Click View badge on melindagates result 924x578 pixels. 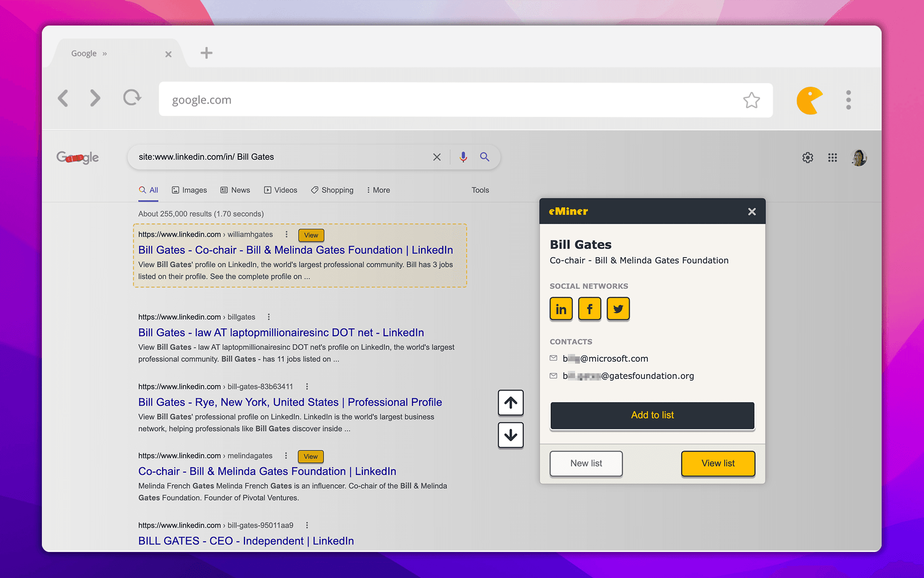coord(310,456)
